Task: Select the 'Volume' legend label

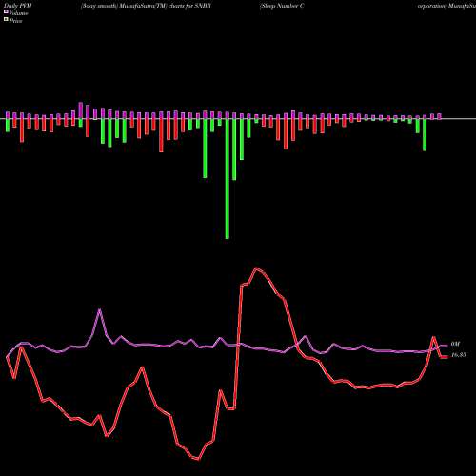Action: pos(18,13)
